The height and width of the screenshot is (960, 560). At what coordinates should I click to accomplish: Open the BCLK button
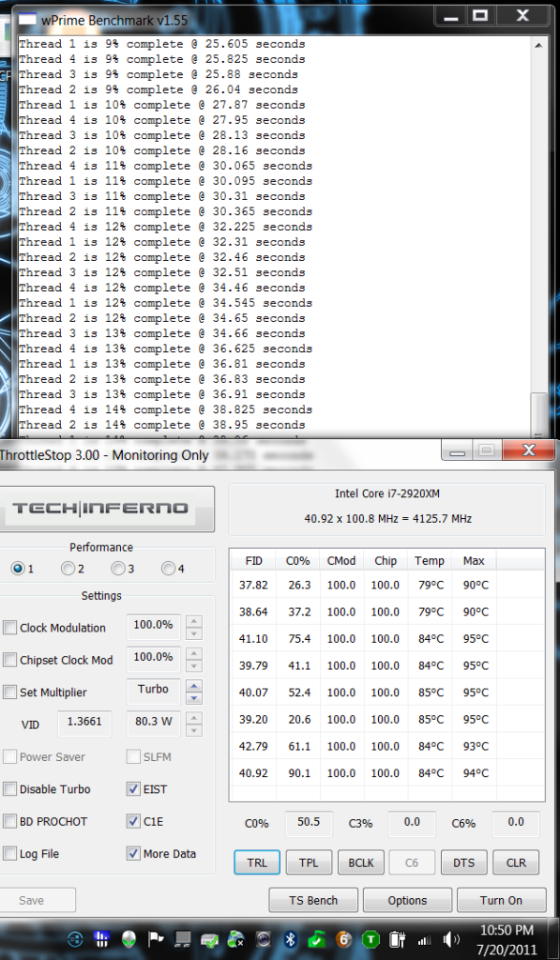(x=360, y=862)
